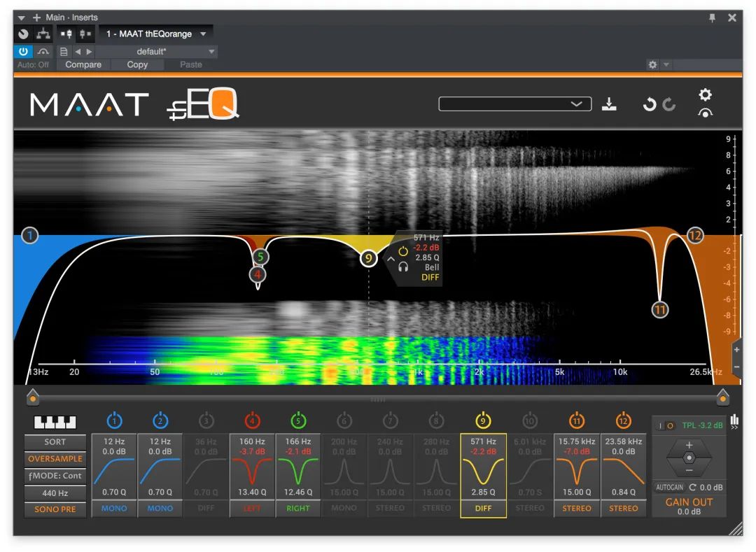The width and height of the screenshot is (756, 552).
Task: Click the 440 Hz tuning field
Action: pos(55,493)
